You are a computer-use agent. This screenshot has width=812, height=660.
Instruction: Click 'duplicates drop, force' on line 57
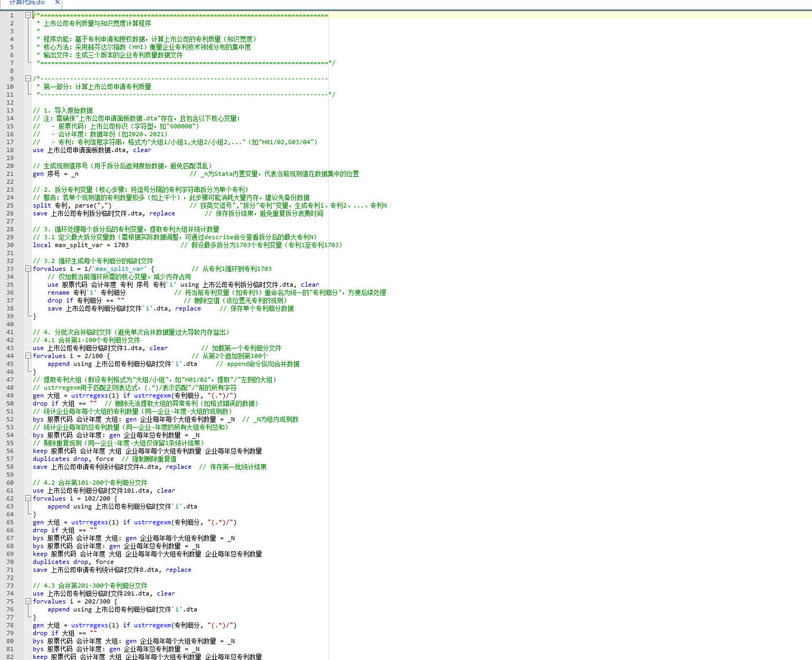coord(73,459)
